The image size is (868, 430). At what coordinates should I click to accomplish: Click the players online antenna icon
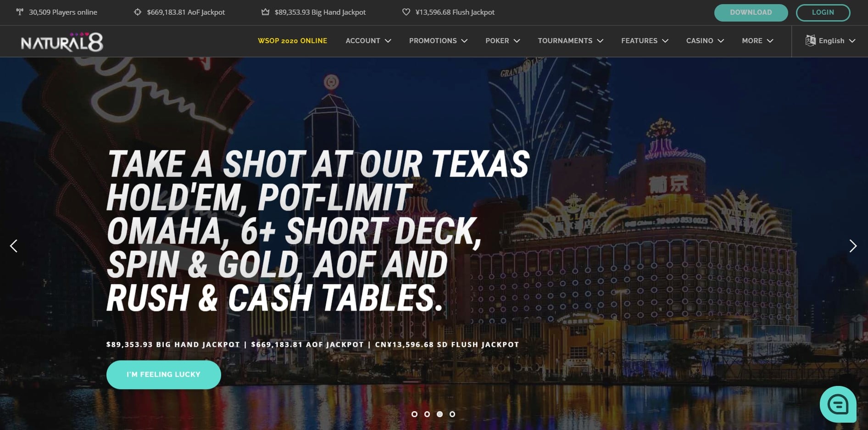click(x=20, y=12)
